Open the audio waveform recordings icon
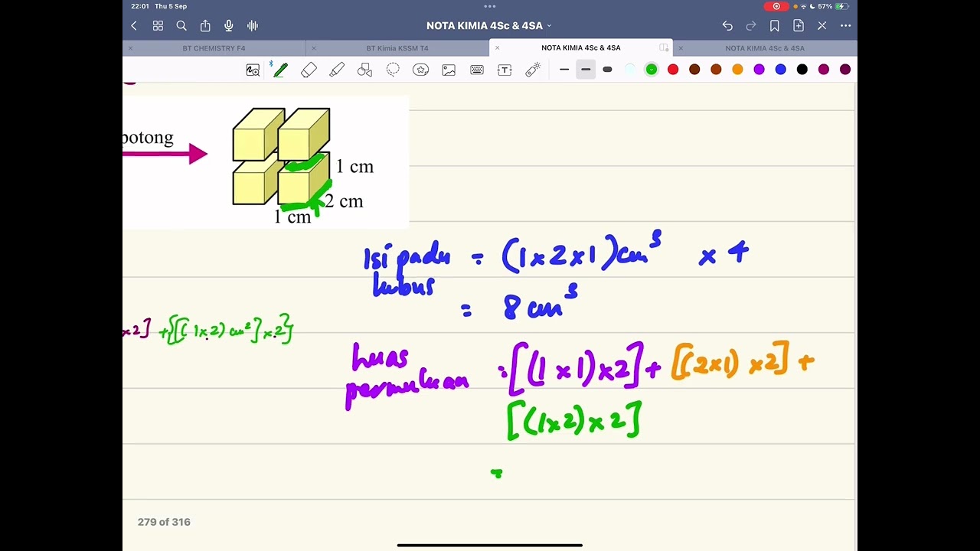This screenshot has width=980, height=551. (253, 26)
